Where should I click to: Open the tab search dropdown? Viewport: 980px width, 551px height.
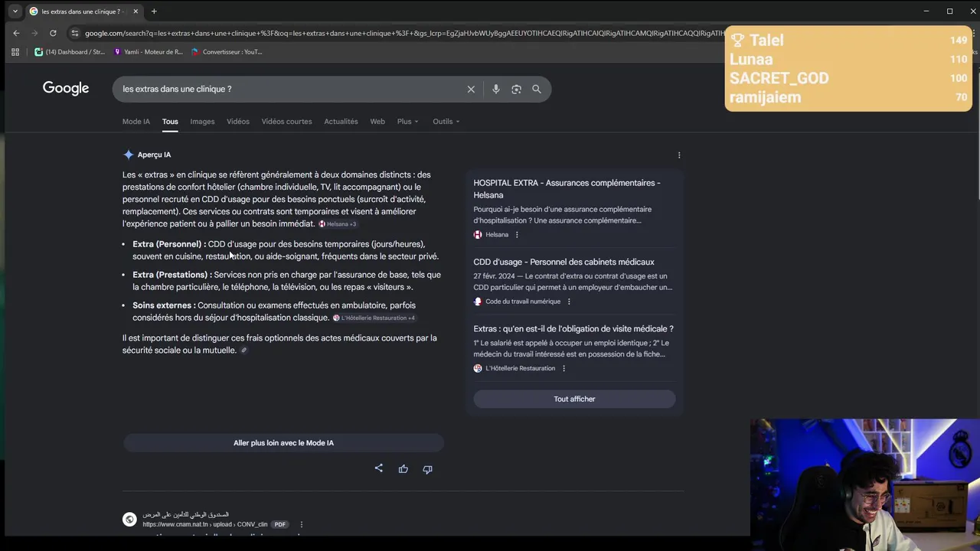tap(15, 11)
